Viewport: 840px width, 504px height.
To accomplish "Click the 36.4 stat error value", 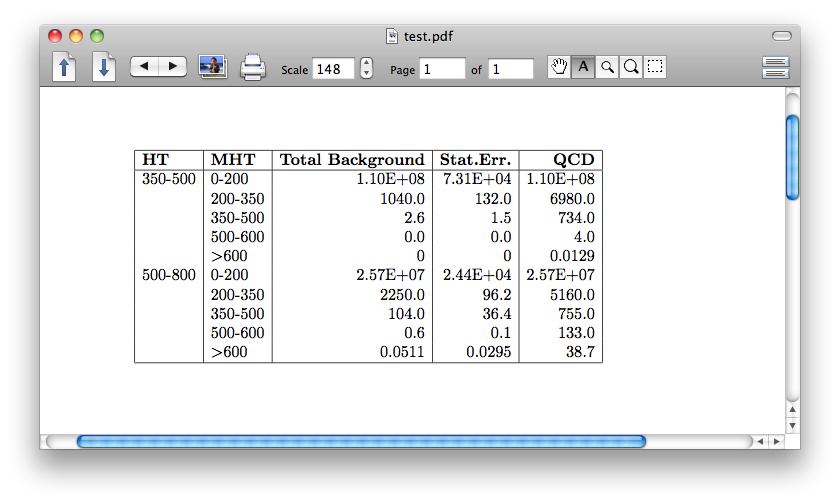I will (x=497, y=314).
